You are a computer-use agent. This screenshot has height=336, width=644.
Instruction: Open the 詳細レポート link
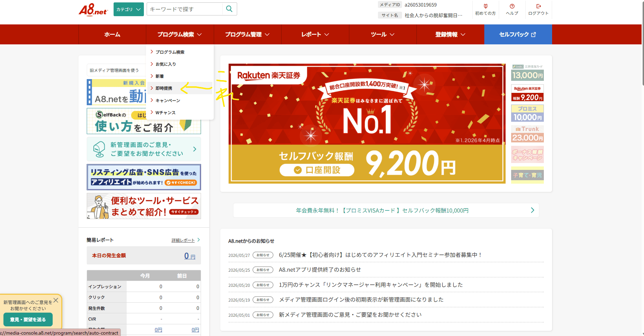183,240
